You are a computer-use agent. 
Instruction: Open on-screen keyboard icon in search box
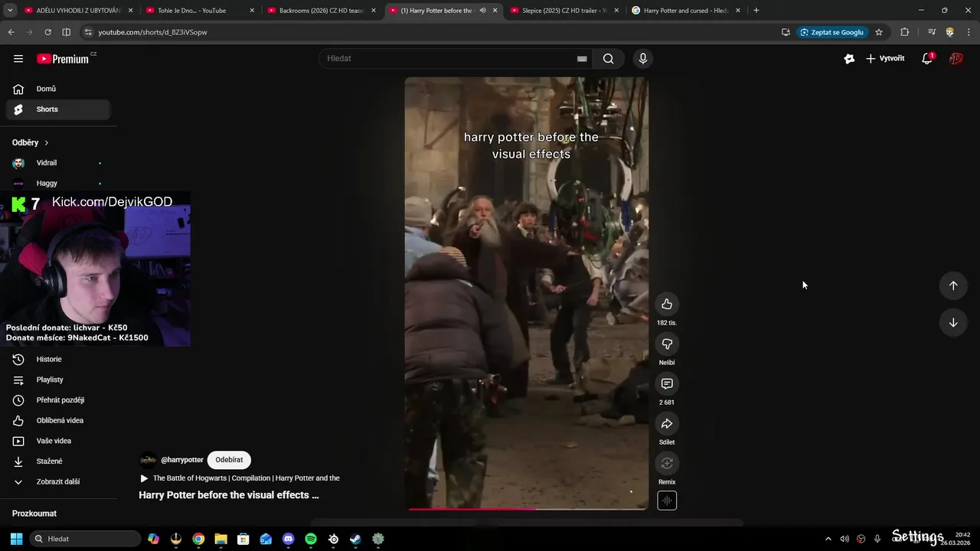(582, 59)
